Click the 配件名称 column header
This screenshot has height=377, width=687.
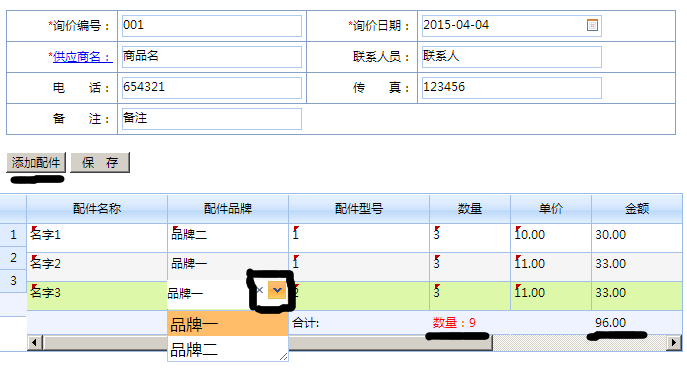point(97,209)
